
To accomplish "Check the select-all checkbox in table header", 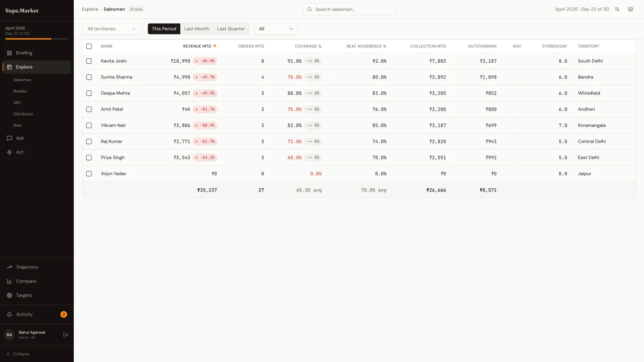I will pyautogui.click(x=89, y=46).
